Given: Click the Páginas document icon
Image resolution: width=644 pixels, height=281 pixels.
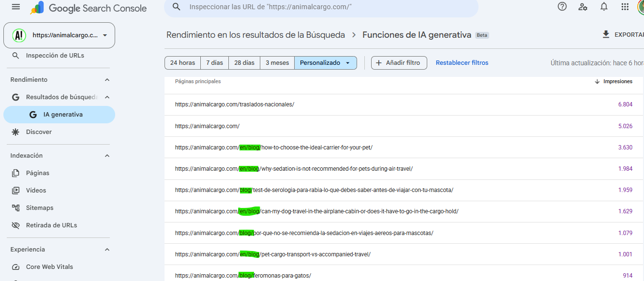Looking at the screenshot, I should [x=16, y=173].
